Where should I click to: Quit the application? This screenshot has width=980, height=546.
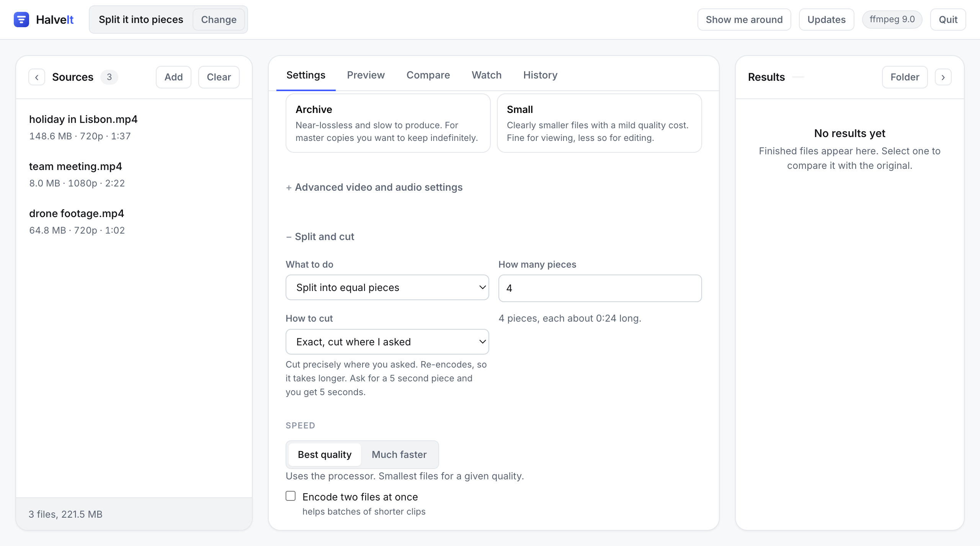[x=948, y=20]
